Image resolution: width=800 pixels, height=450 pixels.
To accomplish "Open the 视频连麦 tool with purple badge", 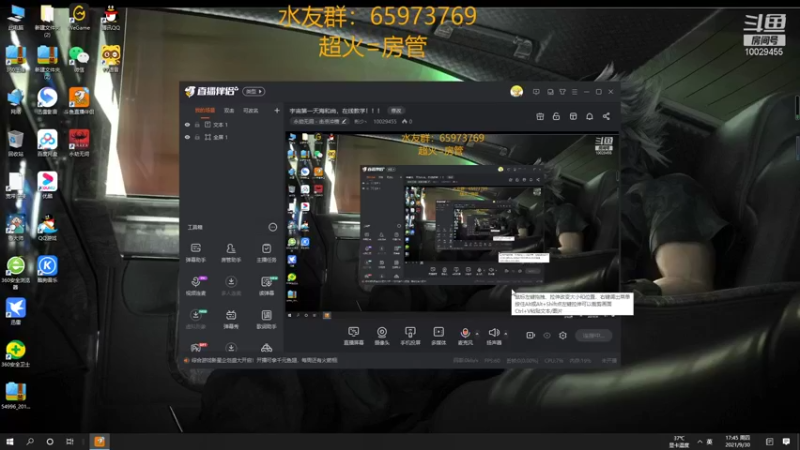I will (195, 286).
